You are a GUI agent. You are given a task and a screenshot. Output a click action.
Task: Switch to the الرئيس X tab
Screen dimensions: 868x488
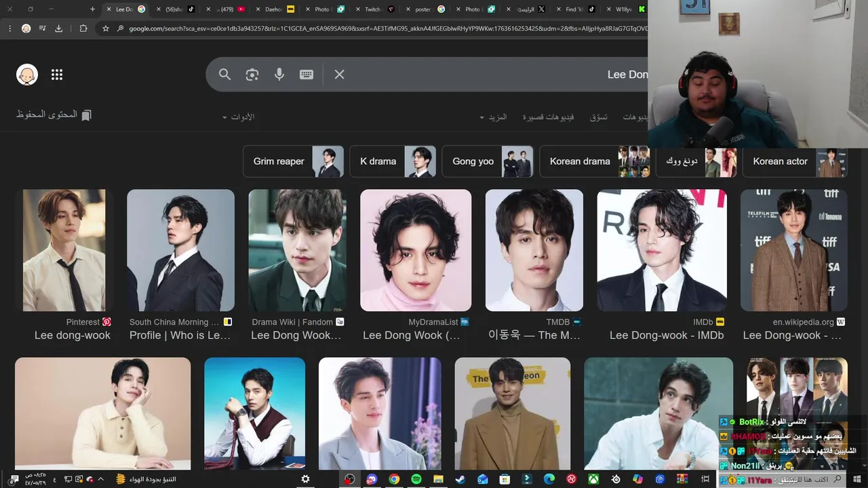(x=526, y=9)
